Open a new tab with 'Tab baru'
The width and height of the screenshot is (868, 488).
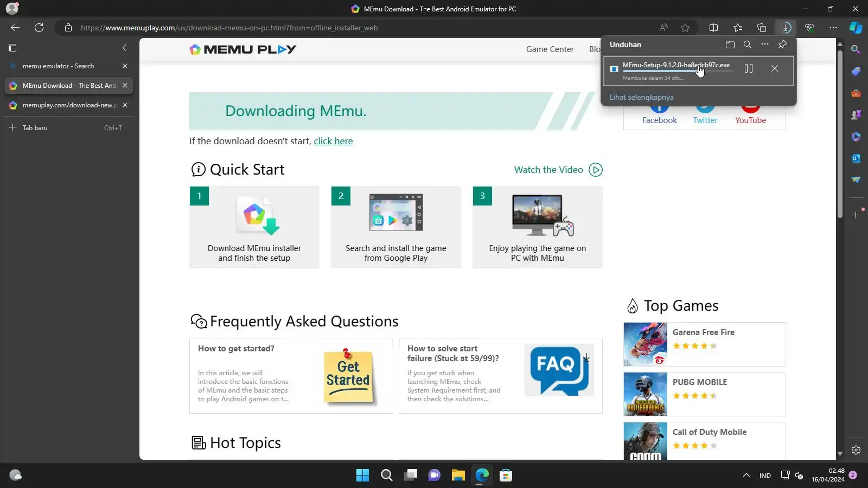coord(69,128)
